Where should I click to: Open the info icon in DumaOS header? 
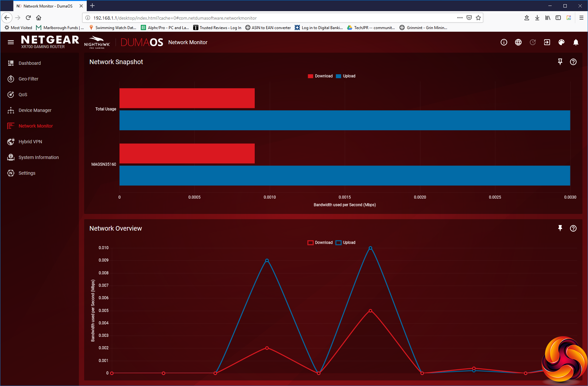click(x=504, y=42)
